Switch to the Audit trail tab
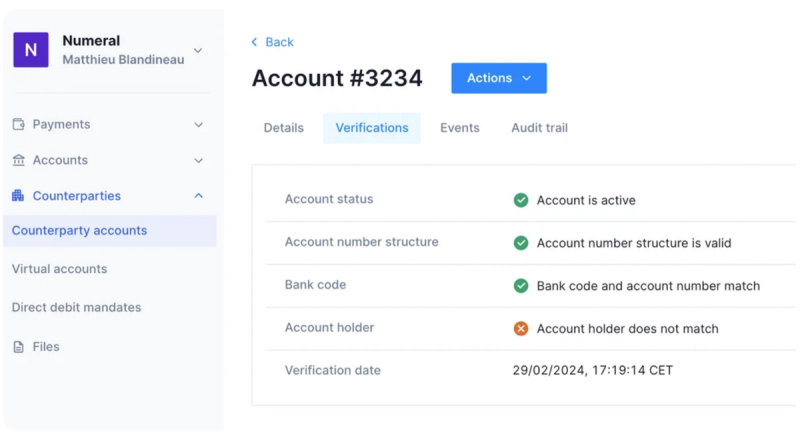Image resolution: width=800 pixels, height=445 pixels. [x=539, y=128]
